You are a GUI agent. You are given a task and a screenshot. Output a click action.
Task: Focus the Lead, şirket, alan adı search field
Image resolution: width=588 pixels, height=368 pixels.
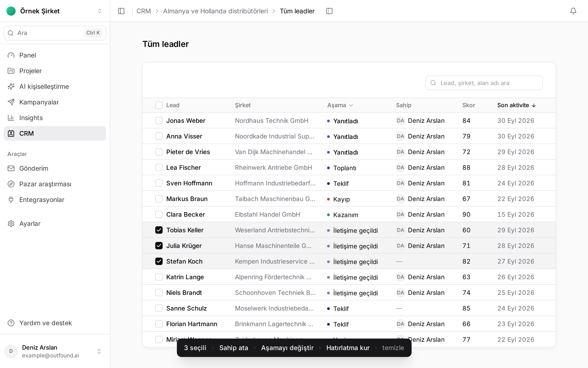(x=484, y=83)
